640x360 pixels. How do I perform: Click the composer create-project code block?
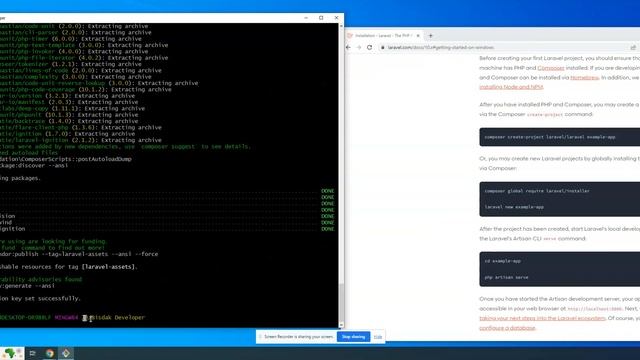click(560, 137)
